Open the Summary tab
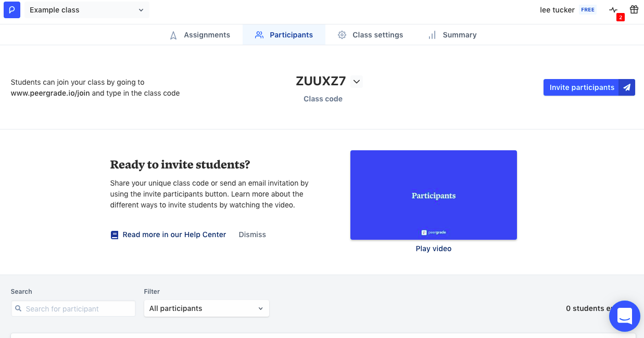The width and height of the screenshot is (644, 338). click(x=452, y=35)
